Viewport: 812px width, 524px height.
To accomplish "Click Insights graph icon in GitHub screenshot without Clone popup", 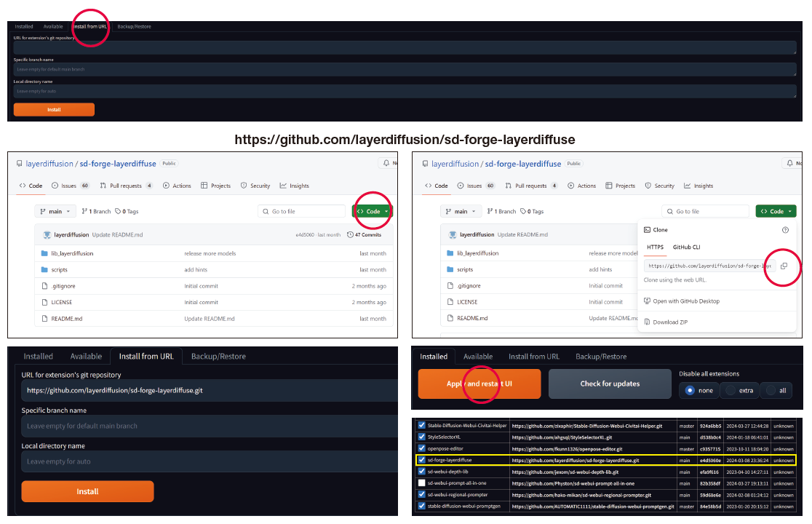I will click(283, 186).
